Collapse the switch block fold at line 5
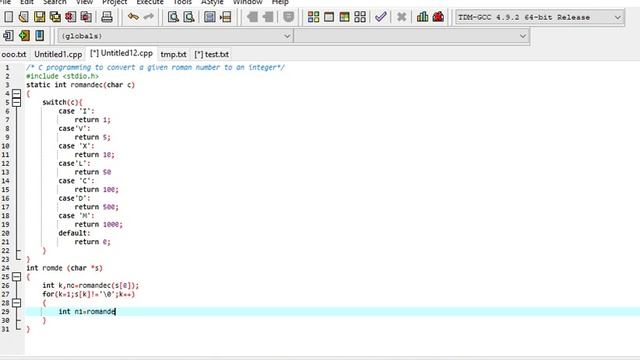The height and width of the screenshot is (360, 640). point(16,102)
